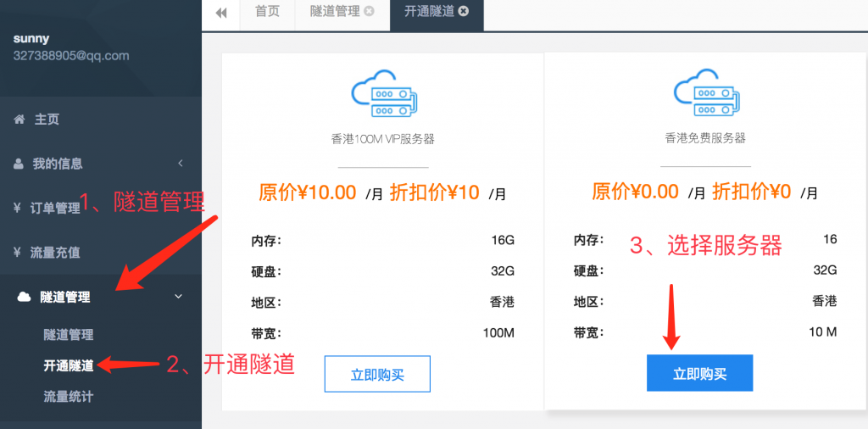
Task: Switch to the 隧道管理 tab
Action: point(336,11)
